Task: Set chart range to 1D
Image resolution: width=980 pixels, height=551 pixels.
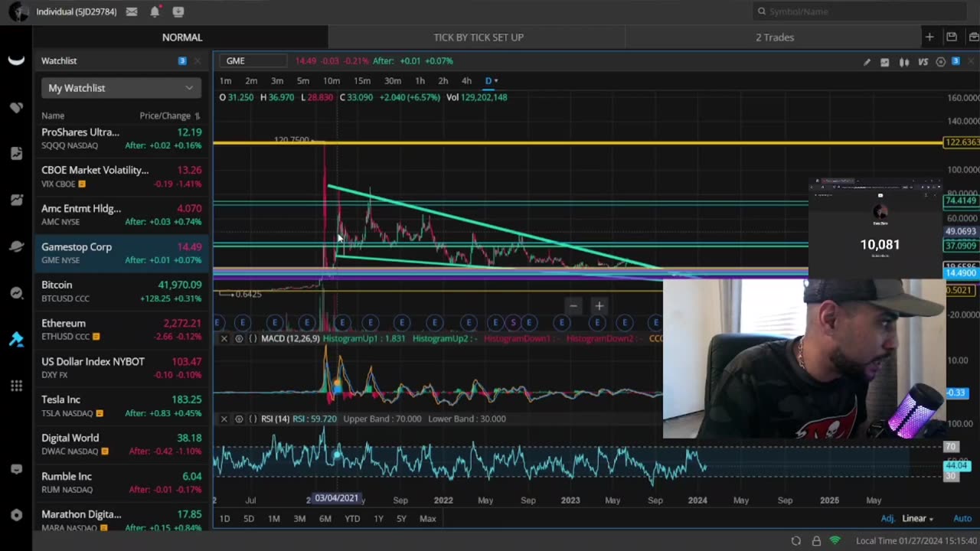Action: click(x=224, y=518)
